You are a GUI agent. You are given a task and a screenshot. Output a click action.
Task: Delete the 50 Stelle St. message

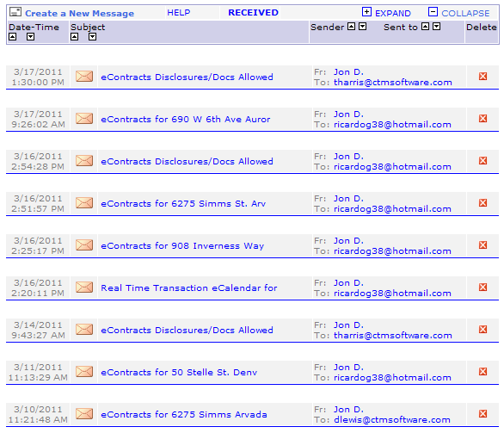(x=482, y=372)
